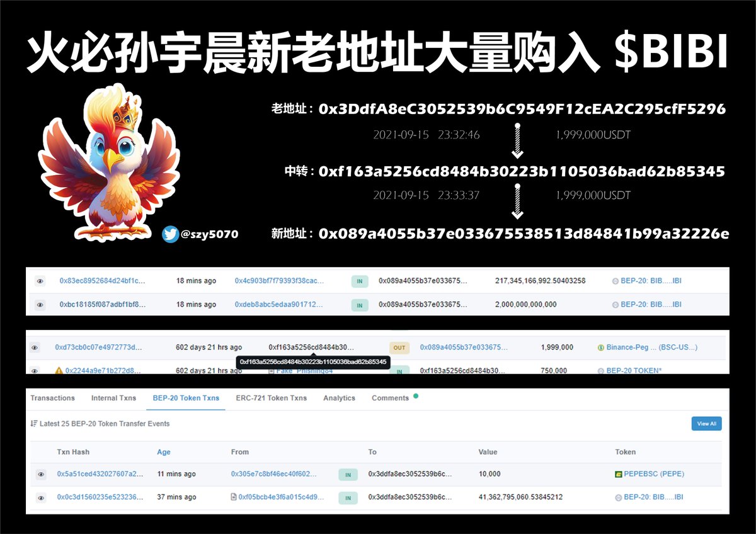The height and width of the screenshot is (534, 756).
Task: Open txn hash 0xd73cb0c07e4972773d link
Action: (99, 348)
